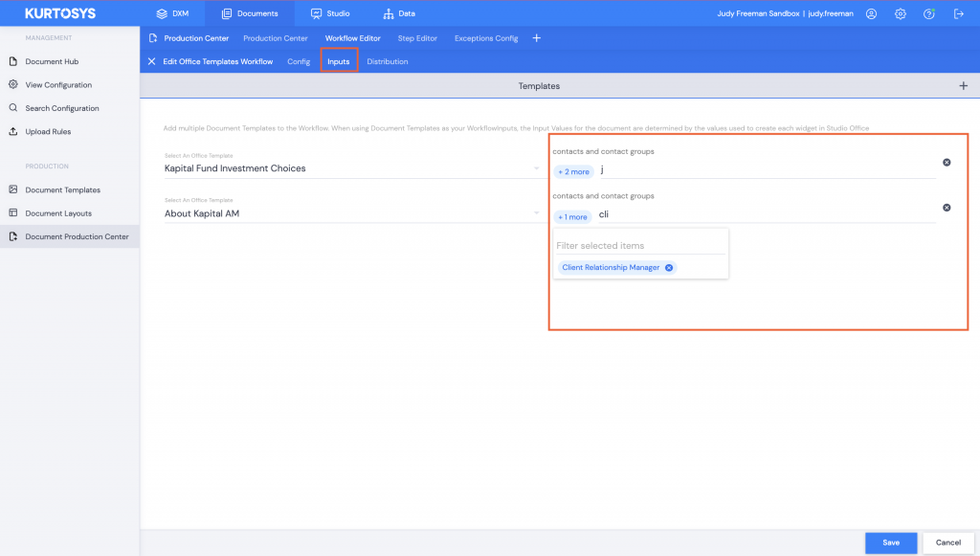Remove the Client Relationship Manager chip
This screenshot has width=980, height=556.
[669, 267]
